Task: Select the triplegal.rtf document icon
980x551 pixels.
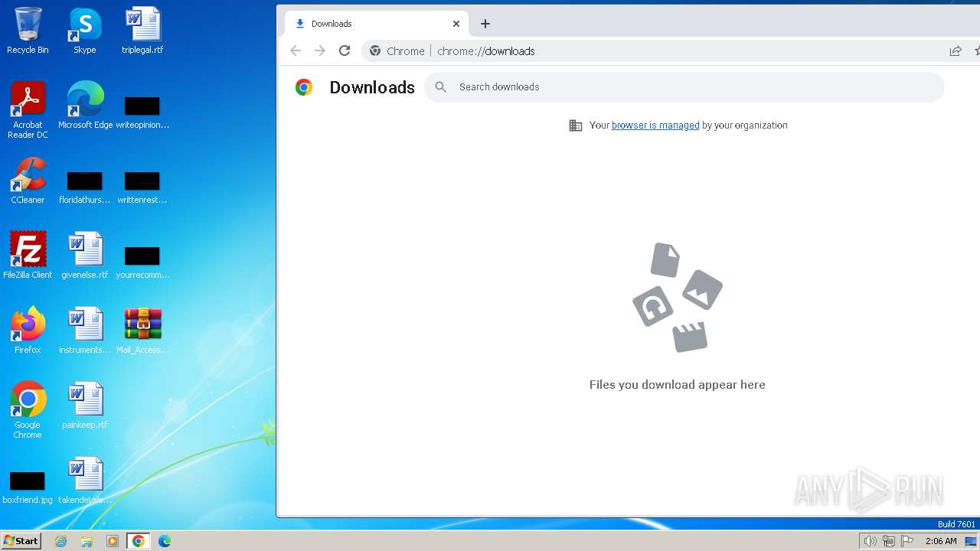Action: click(142, 31)
